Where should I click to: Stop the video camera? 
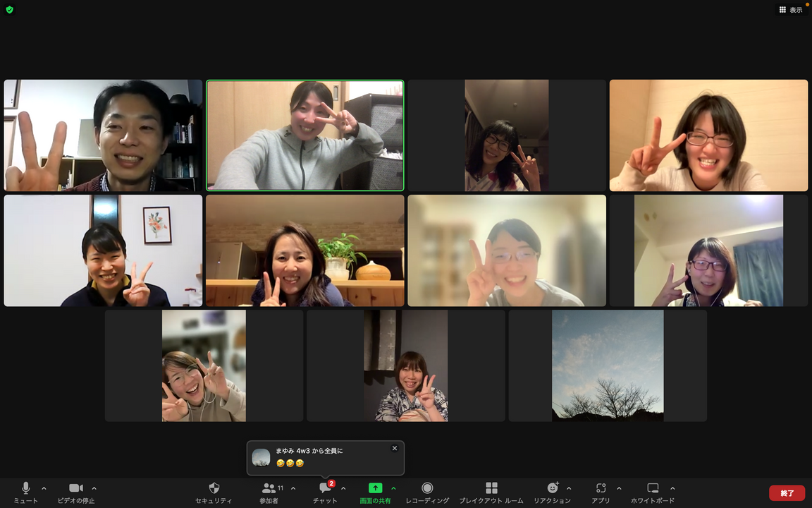click(75, 488)
